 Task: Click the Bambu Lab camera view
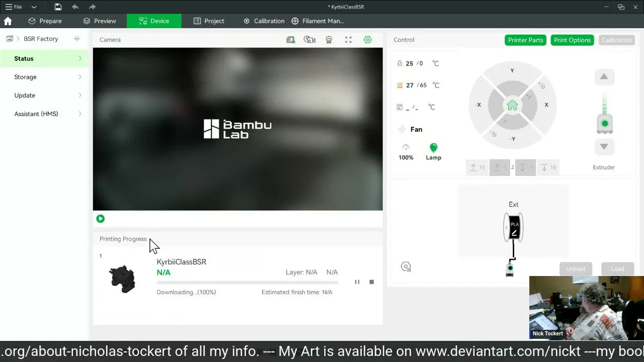tap(237, 129)
